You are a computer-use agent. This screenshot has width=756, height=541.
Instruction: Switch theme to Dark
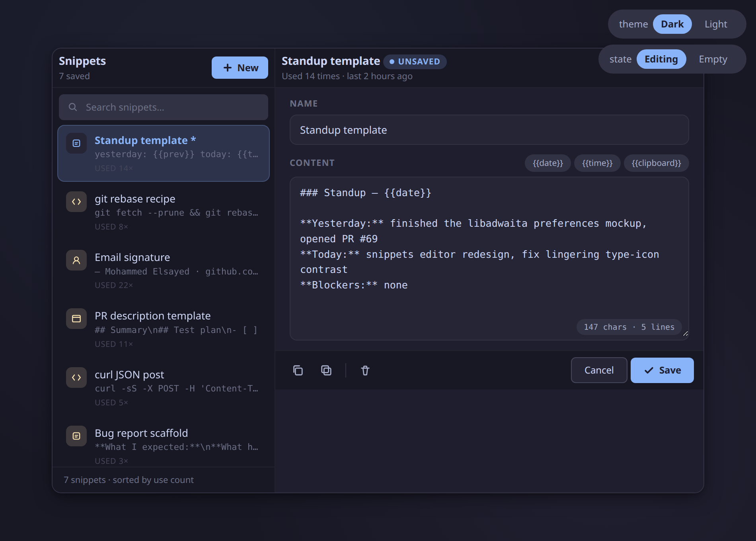point(672,24)
